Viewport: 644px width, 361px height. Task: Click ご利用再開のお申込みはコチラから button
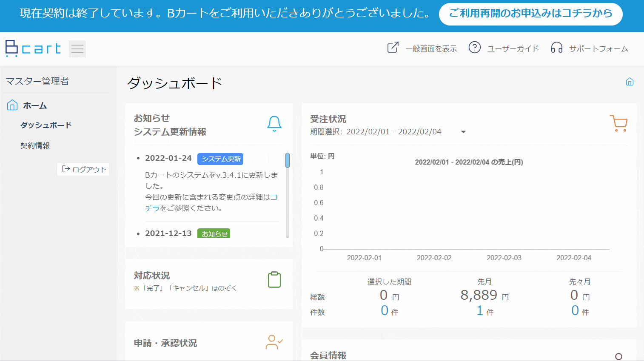pos(530,14)
